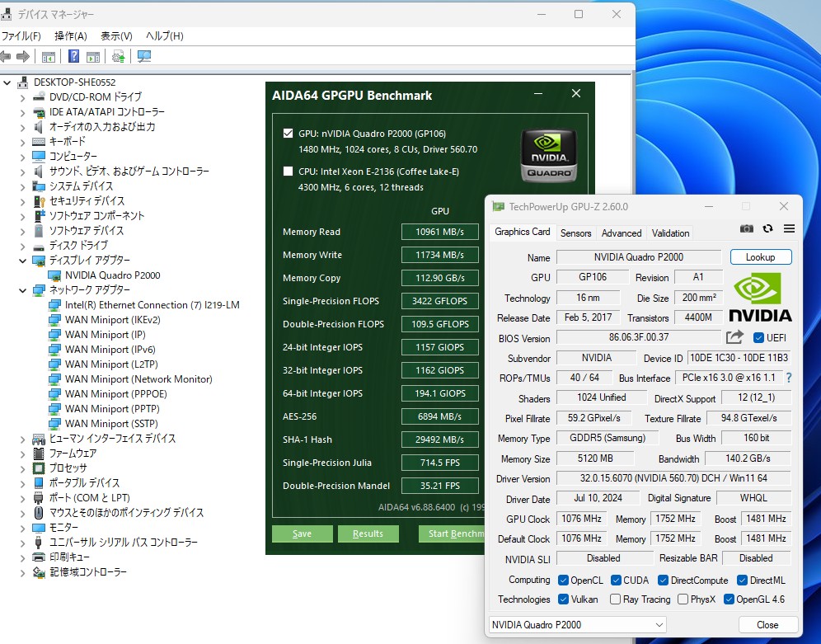821x644 pixels.
Task: Click the BIOS Version field 86.06.3F.00.37
Action: click(639, 337)
